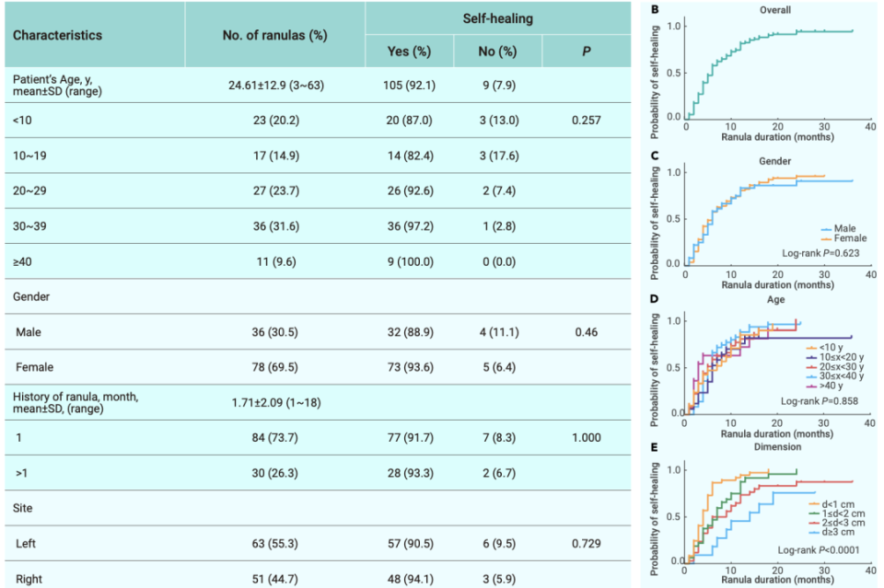Select the 'Overall' chart title in panel B
The image size is (884, 588).
775,10
